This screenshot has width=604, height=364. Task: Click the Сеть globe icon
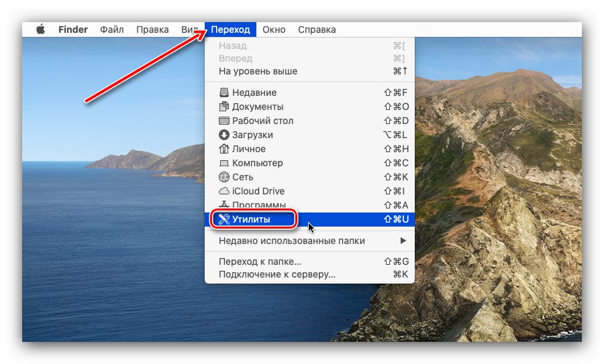pyautogui.click(x=223, y=177)
